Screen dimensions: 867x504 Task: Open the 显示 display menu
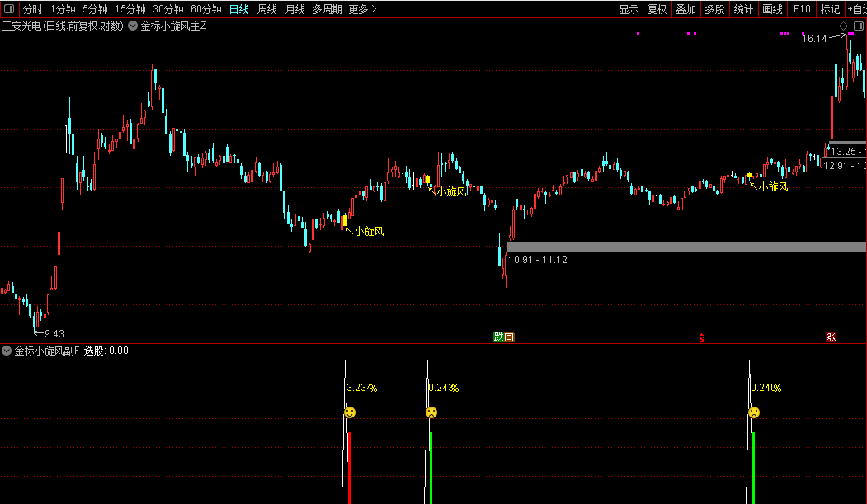629,9
